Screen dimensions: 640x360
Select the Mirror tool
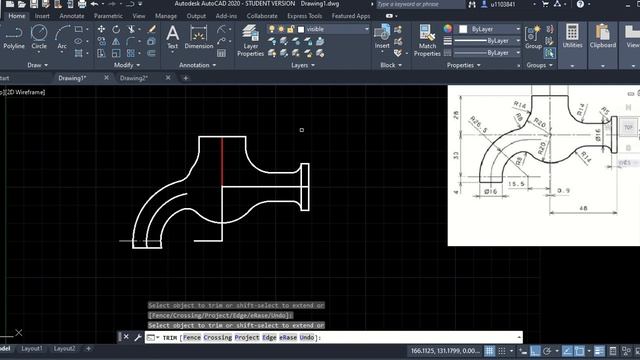[116, 41]
